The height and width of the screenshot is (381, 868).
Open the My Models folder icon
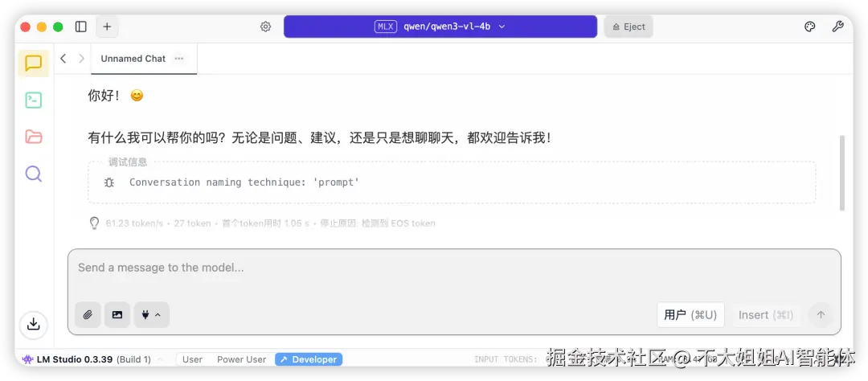[x=33, y=137]
